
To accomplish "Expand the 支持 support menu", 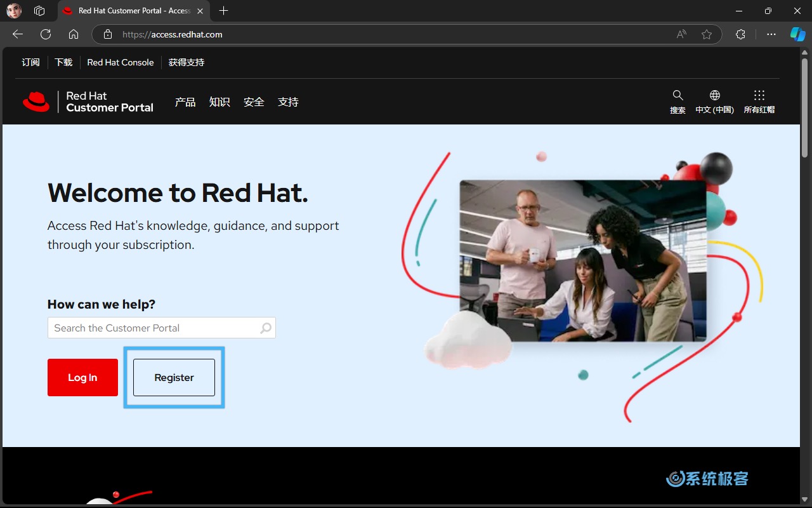I will (x=288, y=102).
